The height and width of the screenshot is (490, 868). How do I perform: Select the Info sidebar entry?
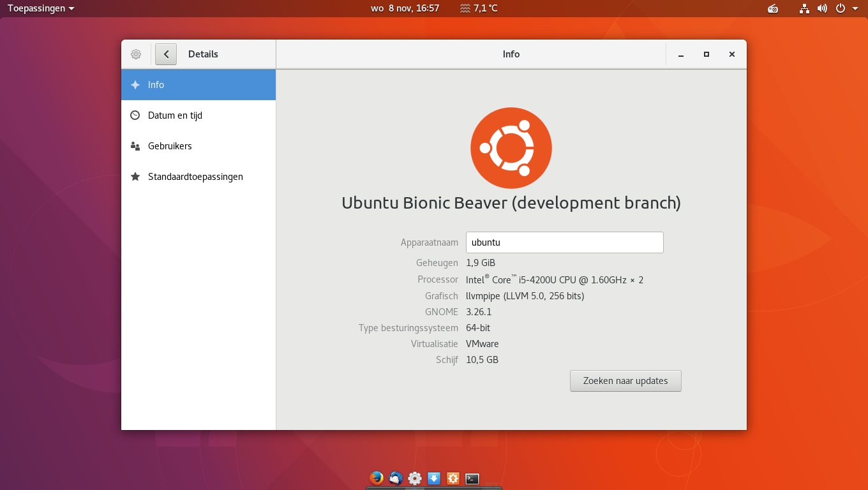(x=198, y=85)
